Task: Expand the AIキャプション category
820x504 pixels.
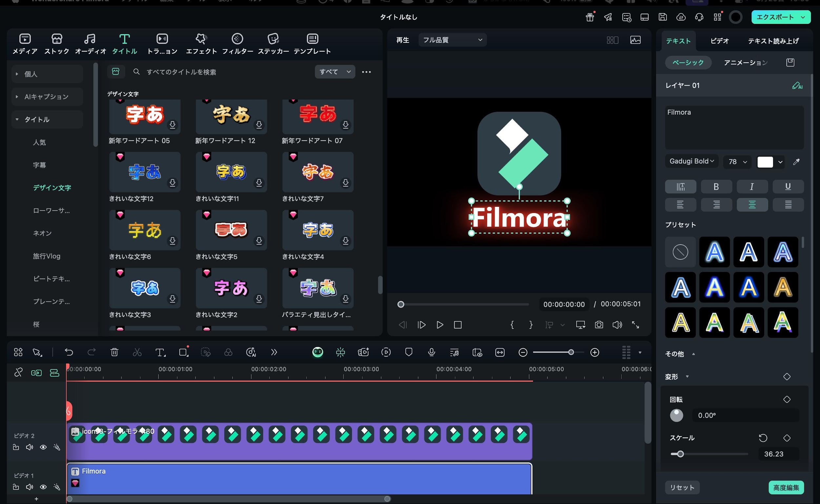Action: [47, 97]
